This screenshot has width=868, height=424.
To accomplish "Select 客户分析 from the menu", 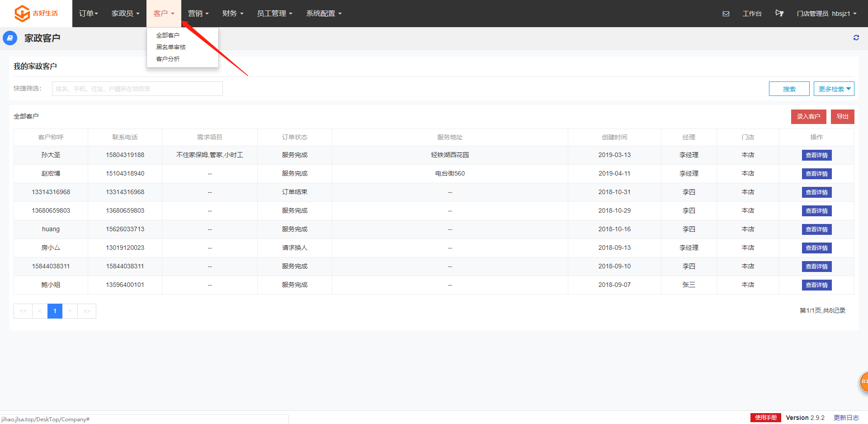I will point(168,59).
